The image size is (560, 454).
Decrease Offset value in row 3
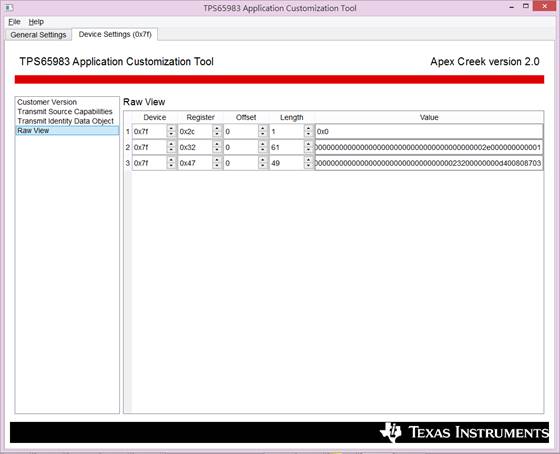tap(263, 166)
